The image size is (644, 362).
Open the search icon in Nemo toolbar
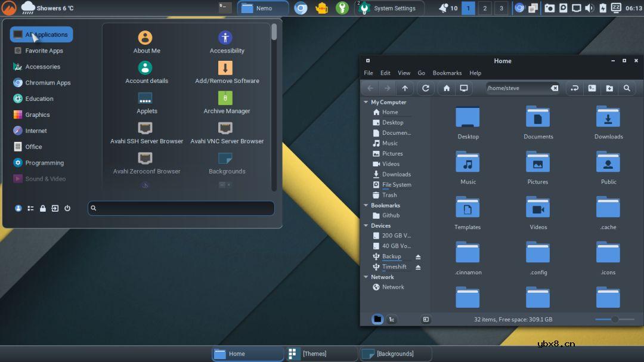point(627,88)
